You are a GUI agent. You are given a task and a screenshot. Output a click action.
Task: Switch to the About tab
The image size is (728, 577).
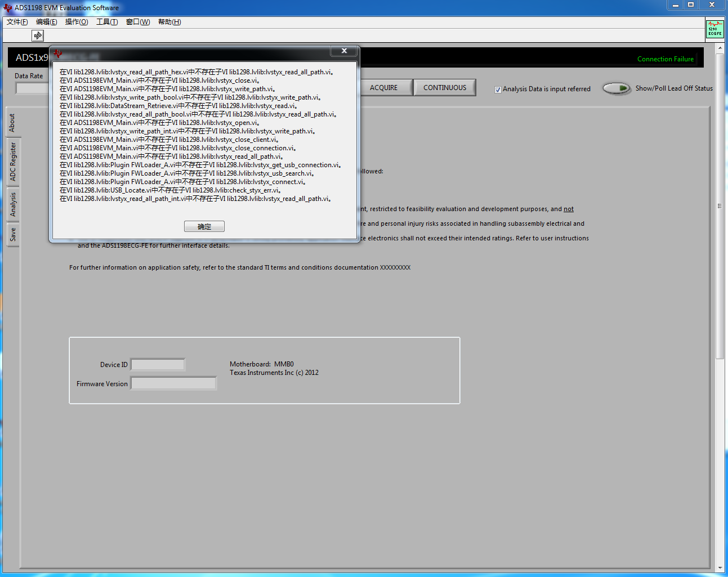click(12, 122)
